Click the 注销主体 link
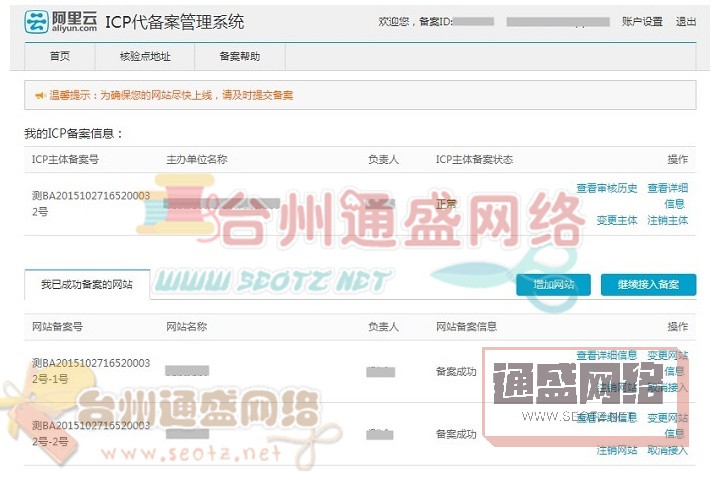This screenshot has width=718, height=488. (x=668, y=220)
